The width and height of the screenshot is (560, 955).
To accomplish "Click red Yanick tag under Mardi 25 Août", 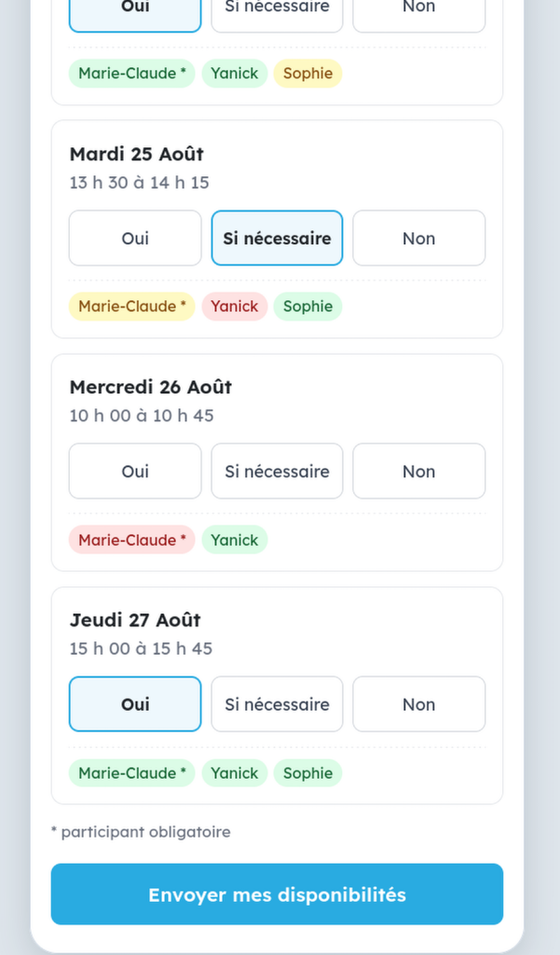I will tap(235, 307).
